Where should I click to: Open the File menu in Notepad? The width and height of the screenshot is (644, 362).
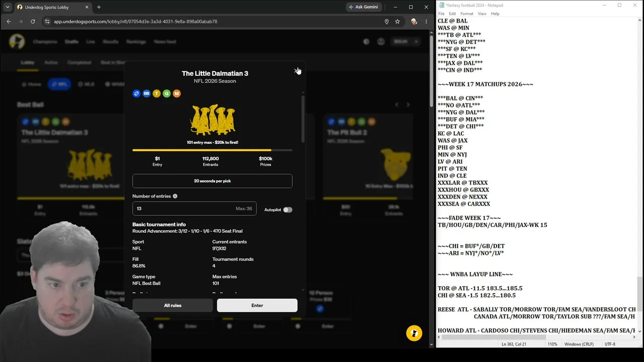coord(441,14)
